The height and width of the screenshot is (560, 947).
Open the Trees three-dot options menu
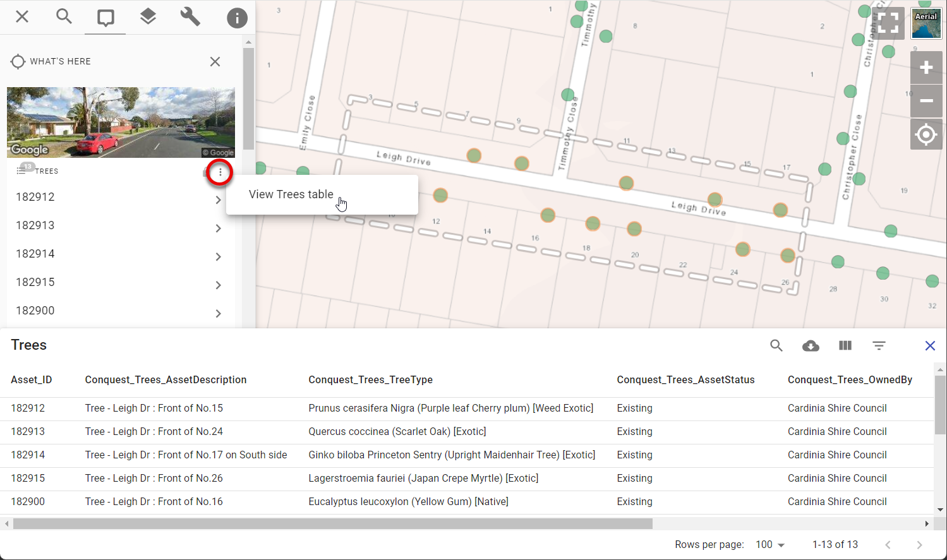pyautogui.click(x=220, y=172)
